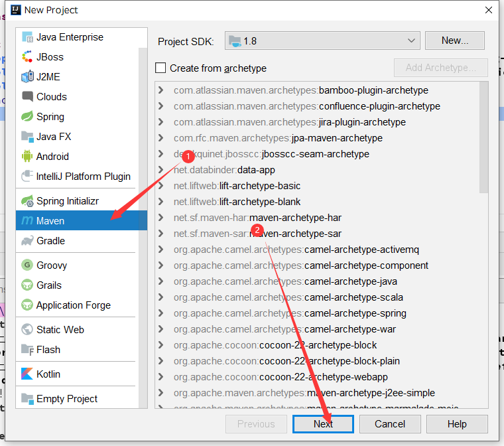Image resolution: width=504 pixels, height=446 pixels.
Task: Click the Maven 'm' icon
Action: tap(27, 221)
